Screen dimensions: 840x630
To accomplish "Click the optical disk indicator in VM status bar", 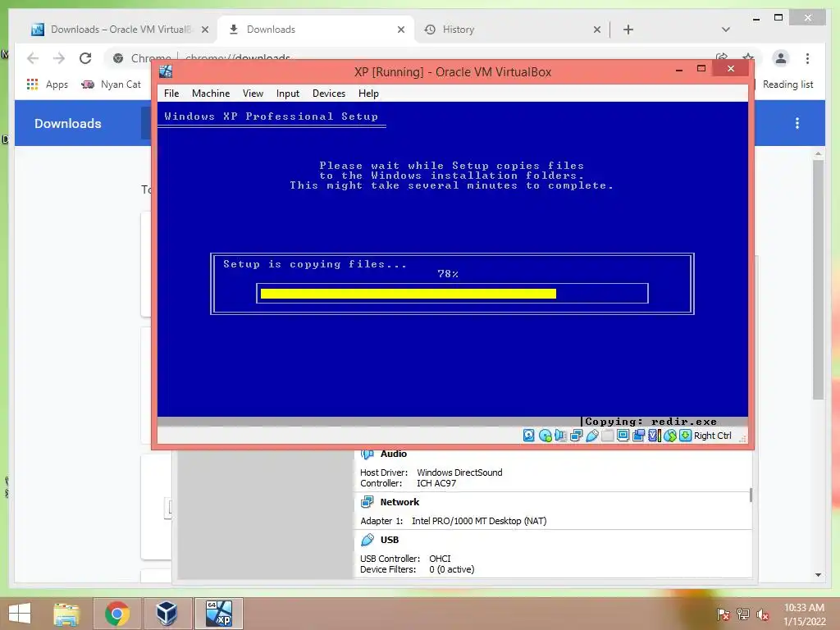I will (545, 436).
